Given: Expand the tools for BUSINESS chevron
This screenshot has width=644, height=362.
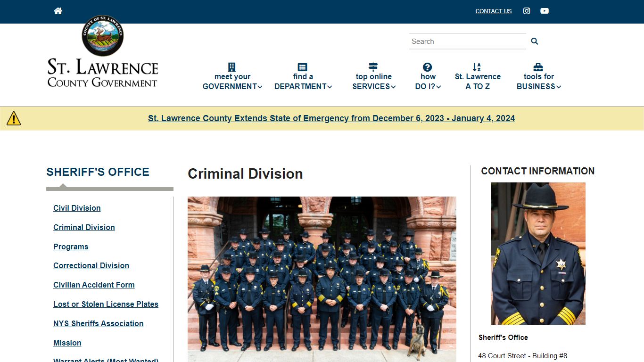Looking at the screenshot, I should click(559, 87).
